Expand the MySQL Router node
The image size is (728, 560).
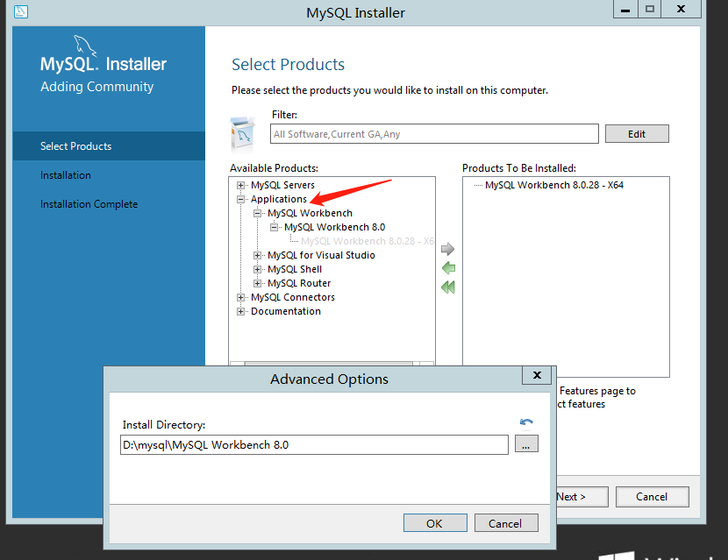point(257,283)
